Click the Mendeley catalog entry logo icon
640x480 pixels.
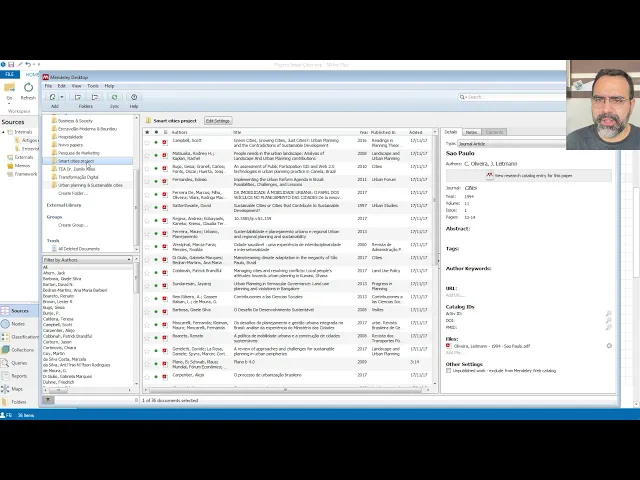click(489, 176)
